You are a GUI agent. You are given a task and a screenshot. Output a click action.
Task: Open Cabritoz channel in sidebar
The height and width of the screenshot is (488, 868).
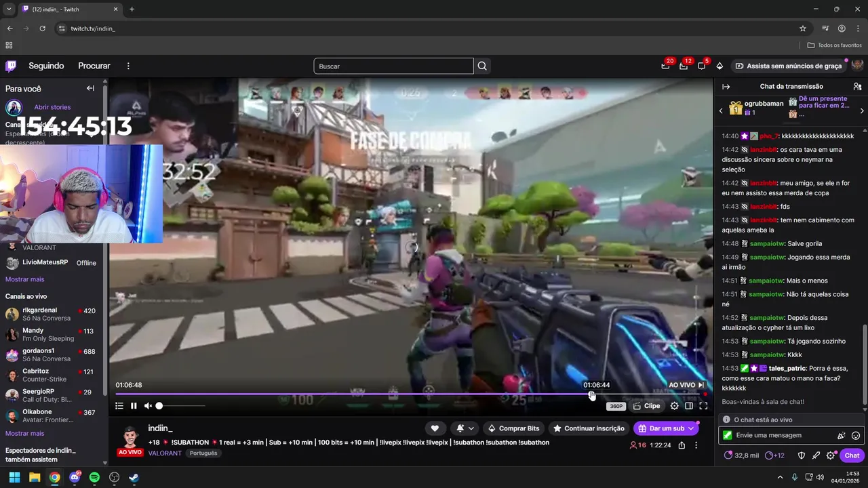[51, 375]
